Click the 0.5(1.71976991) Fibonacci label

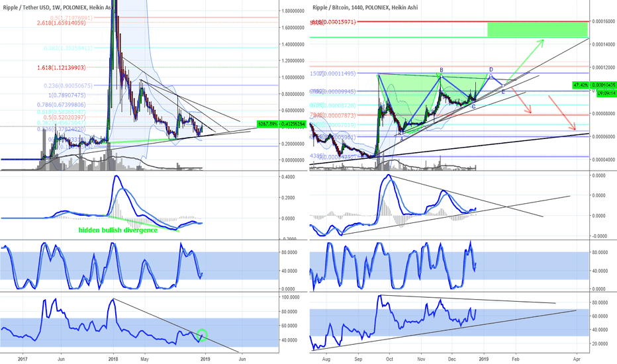tap(71, 18)
